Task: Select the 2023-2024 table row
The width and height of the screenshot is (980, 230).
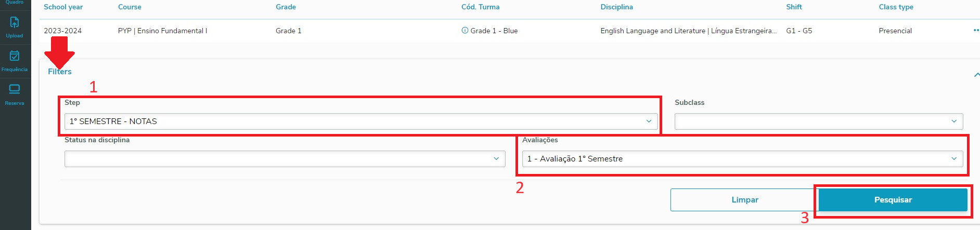Action: (x=510, y=31)
